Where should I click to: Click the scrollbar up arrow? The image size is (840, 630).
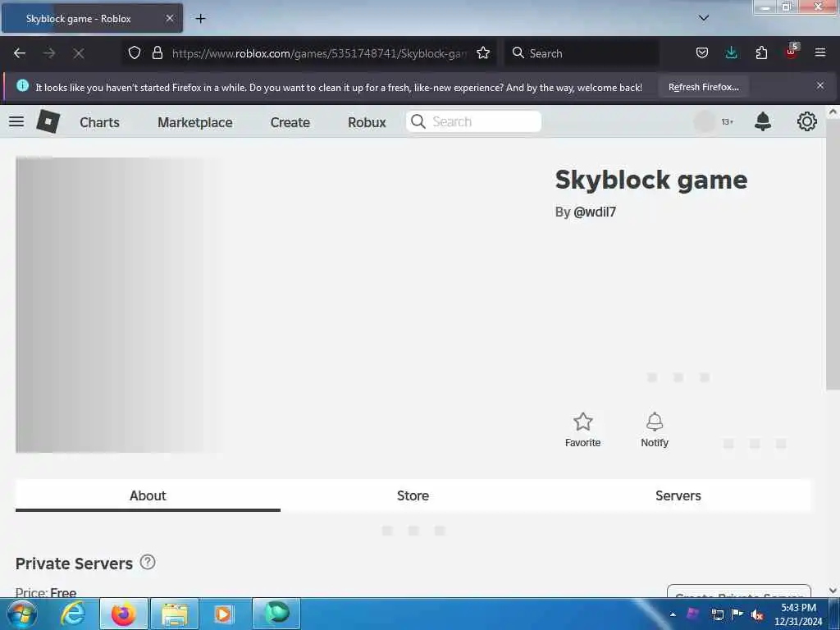click(833, 112)
